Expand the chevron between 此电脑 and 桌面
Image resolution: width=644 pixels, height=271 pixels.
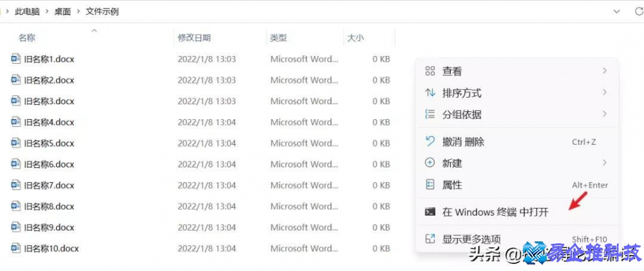pyautogui.click(x=47, y=12)
